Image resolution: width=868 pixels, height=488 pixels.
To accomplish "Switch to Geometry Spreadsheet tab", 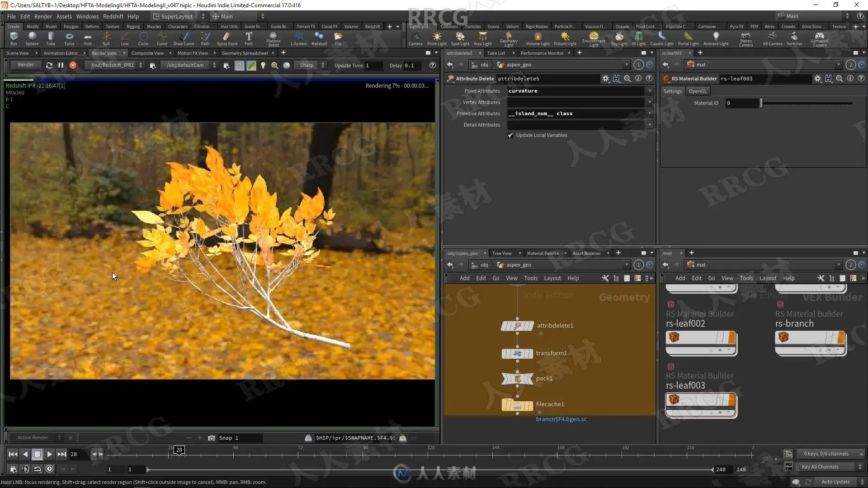I will (245, 53).
